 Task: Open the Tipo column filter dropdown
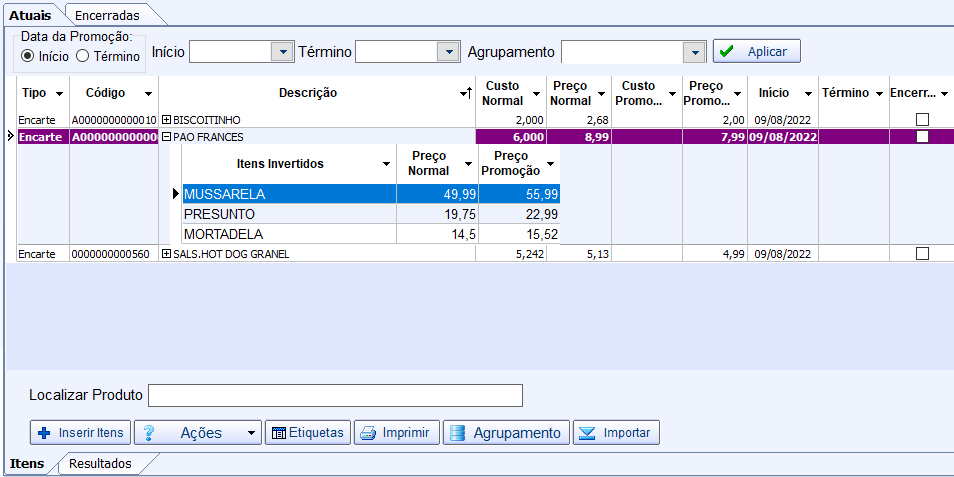pos(60,93)
